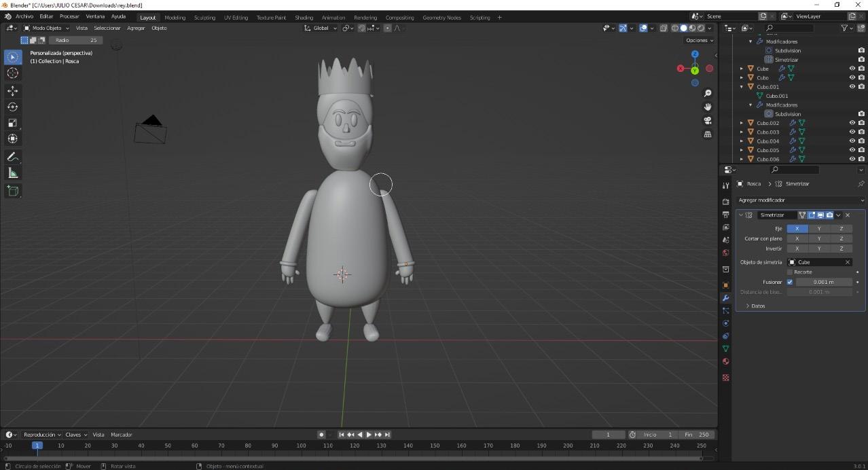Select the Scale tool in left toolbar

pyautogui.click(x=12, y=123)
